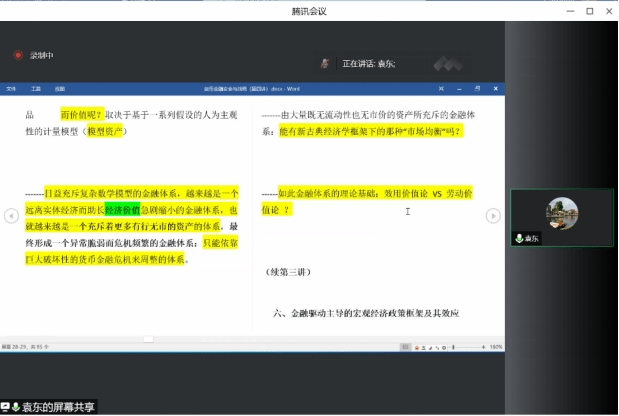619x416 pixels.
Task: Go to previous page with left arrow
Action: point(11,216)
